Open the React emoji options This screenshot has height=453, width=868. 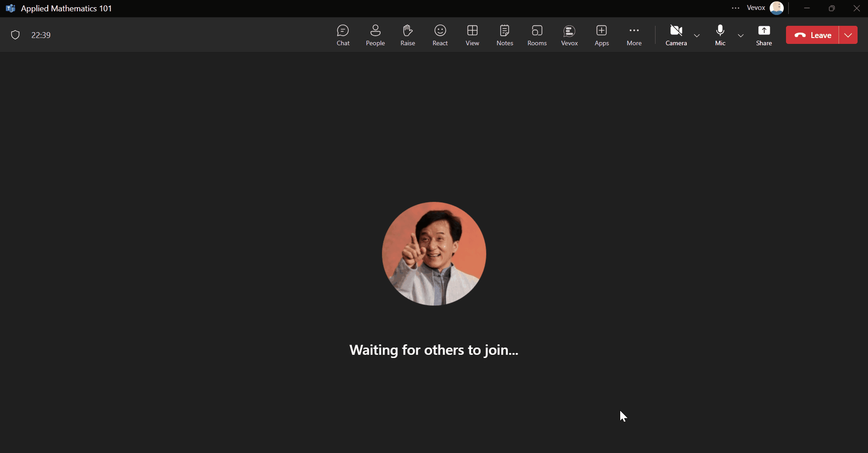(440, 35)
